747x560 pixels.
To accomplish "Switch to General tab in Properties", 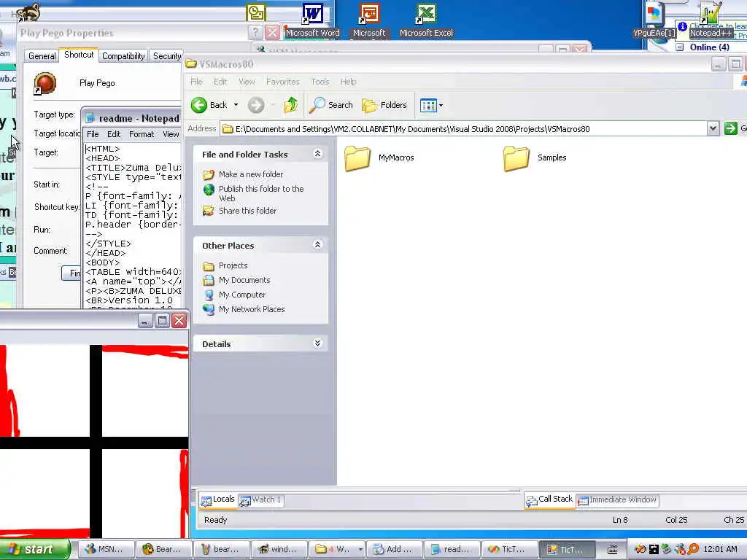I will (x=42, y=55).
